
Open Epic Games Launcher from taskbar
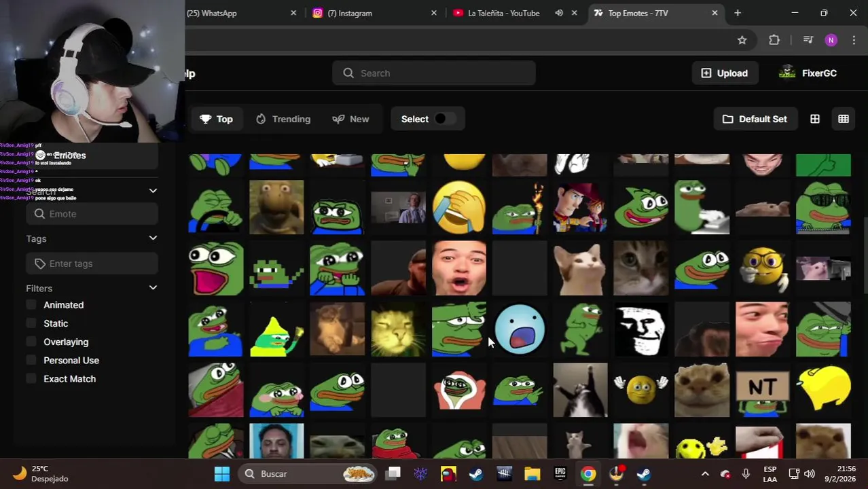click(x=560, y=473)
